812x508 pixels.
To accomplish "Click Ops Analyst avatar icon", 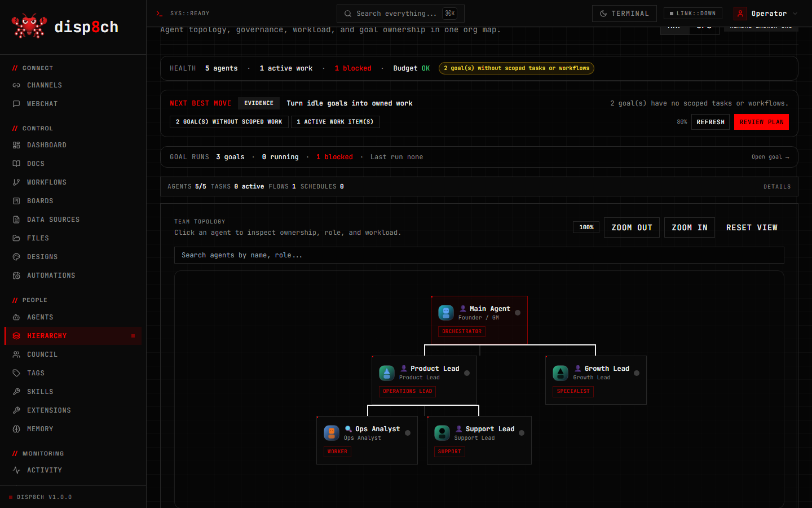I will (x=332, y=433).
